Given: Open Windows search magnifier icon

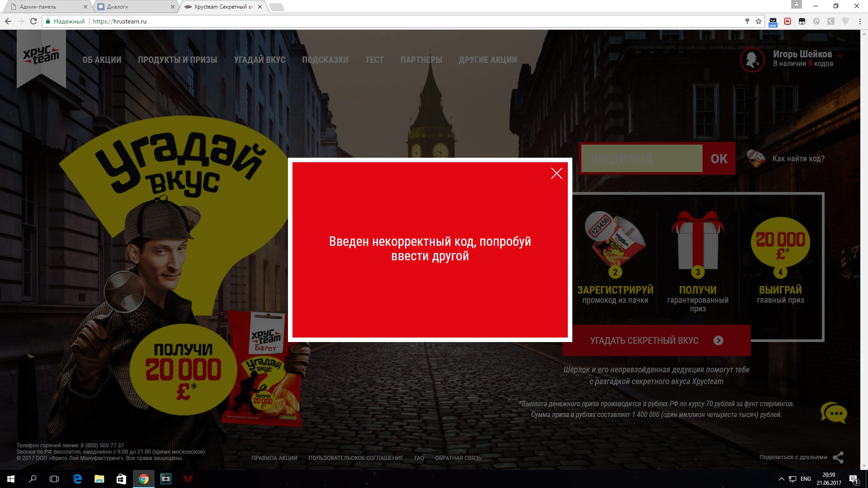Looking at the screenshot, I should tap(33, 479).
